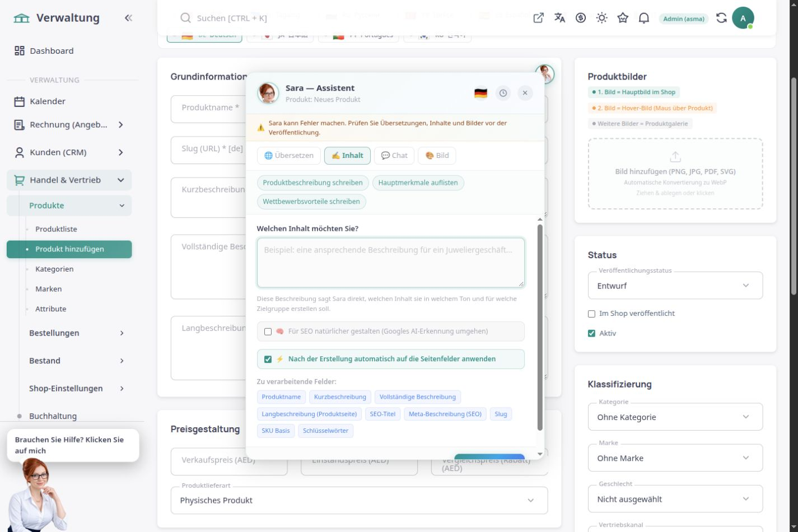Click the upload icon in Produktbilder dropzone

click(x=675, y=157)
